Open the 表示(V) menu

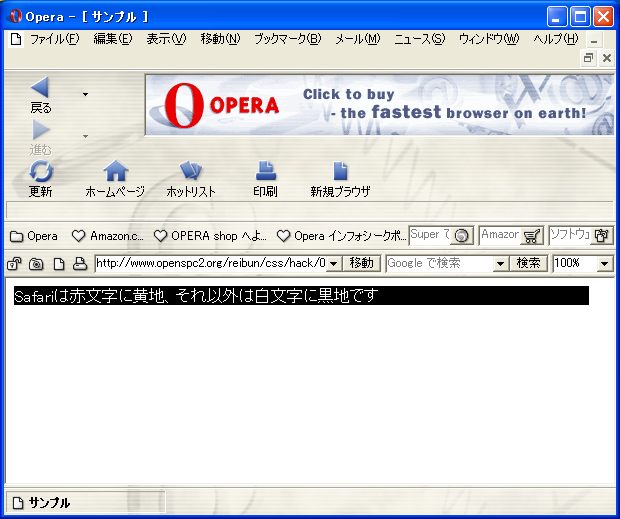166,39
